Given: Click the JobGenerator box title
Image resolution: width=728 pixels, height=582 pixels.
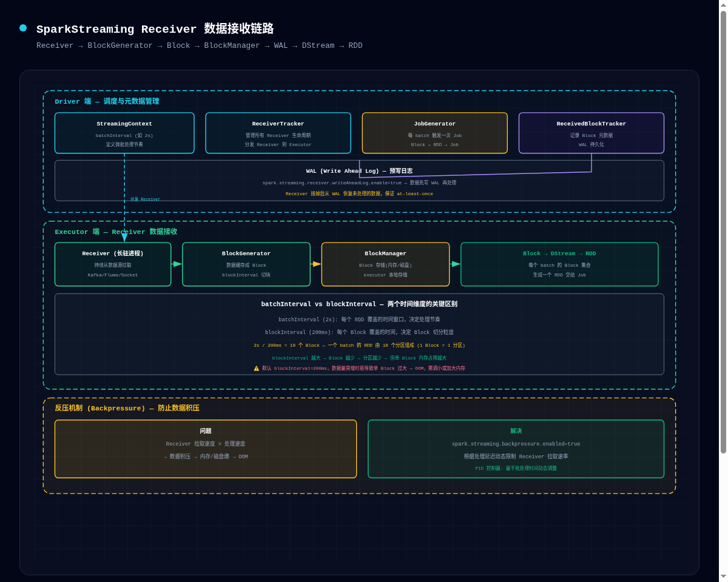Looking at the screenshot, I should pyautogui.click(x=435, y=124).
